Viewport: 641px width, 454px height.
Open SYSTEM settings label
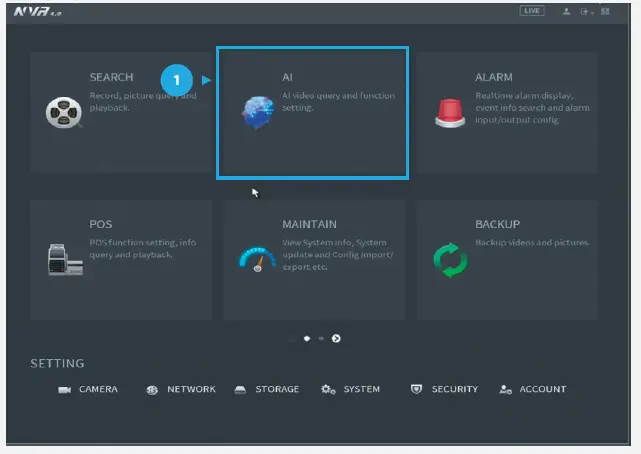click(362, 389)
